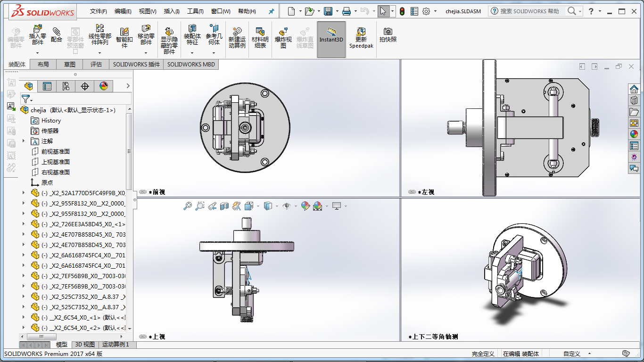The width and height of the screenshot is (644, 362).
Task: Create 爆炸视图 exploded view
Action: point(283,38)
